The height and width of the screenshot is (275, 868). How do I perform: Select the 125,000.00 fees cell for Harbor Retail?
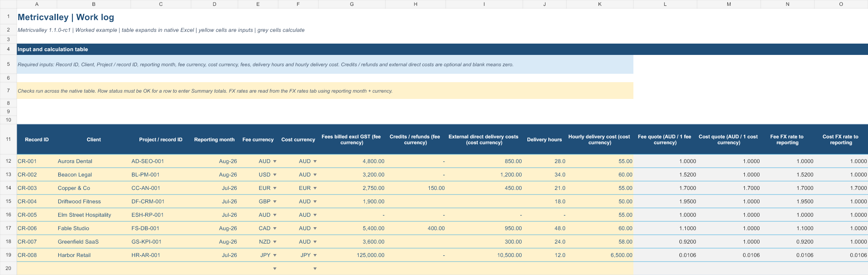tap(352, 255)
